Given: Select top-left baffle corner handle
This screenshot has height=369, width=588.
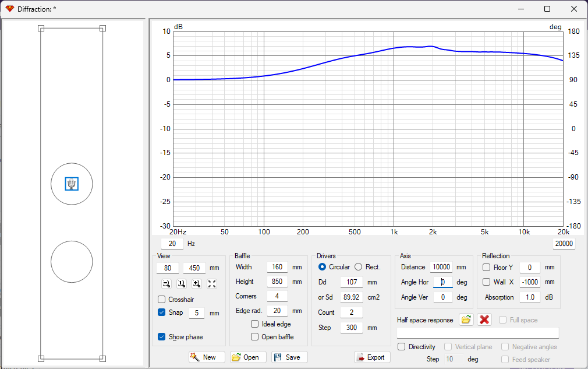Looking at the screenshot, I should (41, 28).
